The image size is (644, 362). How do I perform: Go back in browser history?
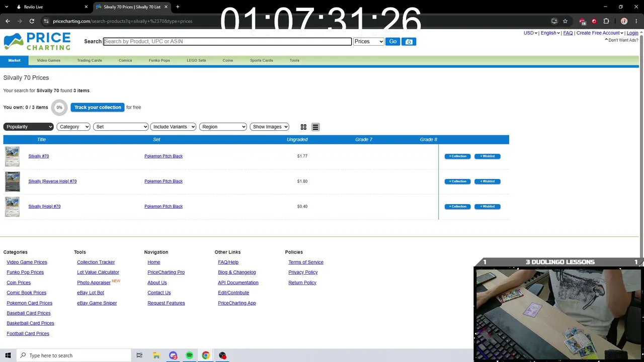[8, 21]
